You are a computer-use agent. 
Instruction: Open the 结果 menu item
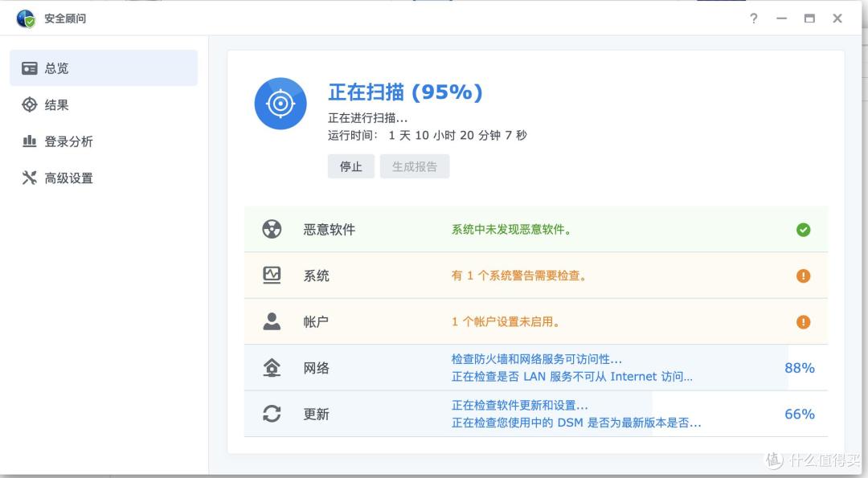click(104, 104)
